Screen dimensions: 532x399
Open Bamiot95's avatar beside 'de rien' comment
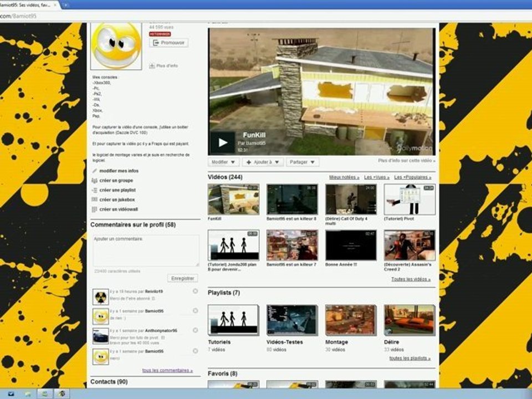[101, 316]
